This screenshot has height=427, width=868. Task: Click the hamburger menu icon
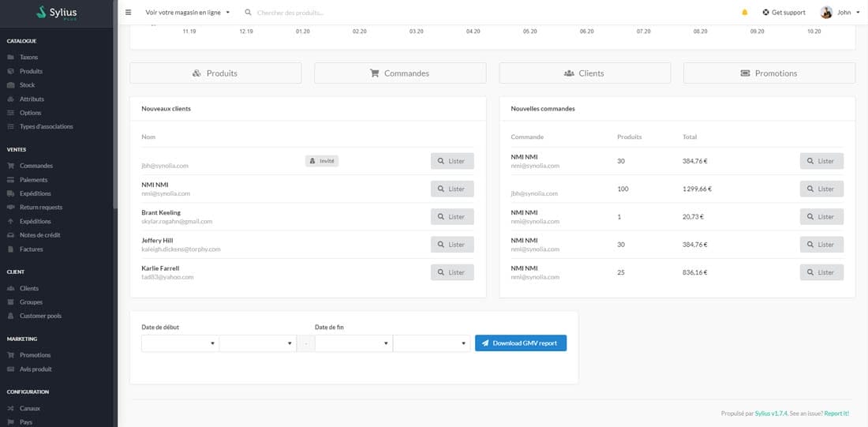[x=129, y=12]
